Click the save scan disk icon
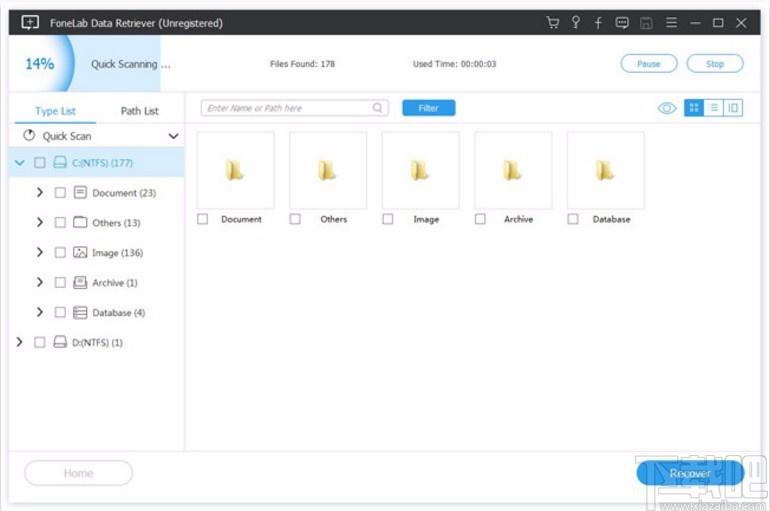Screen dimensions: 770x511 (x=646, y=23)
